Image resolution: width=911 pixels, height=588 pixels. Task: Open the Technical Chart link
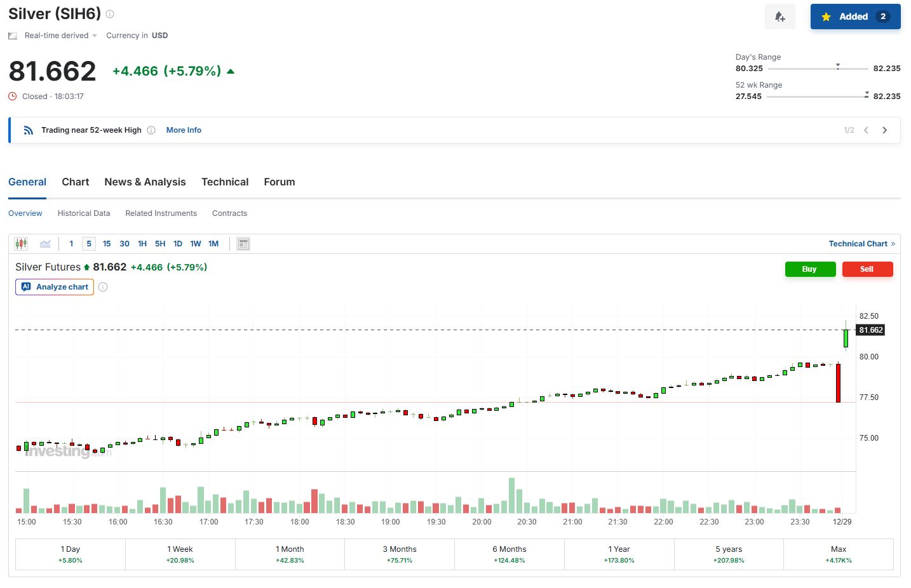pyautogui.click(x=861, y=244)
